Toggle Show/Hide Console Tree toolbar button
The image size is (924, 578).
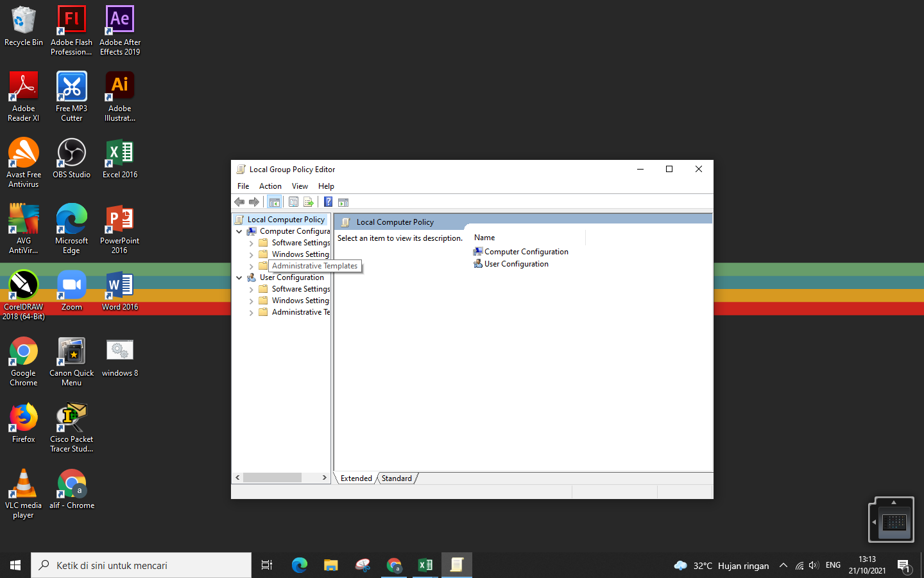pyautogui.click(x=274, y=202)
